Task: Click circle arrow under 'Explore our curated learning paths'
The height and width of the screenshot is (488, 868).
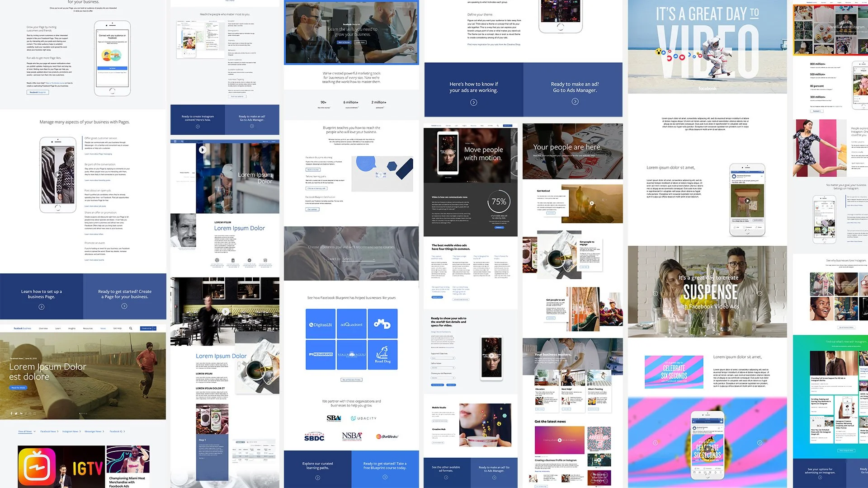Action: (317, 478)
